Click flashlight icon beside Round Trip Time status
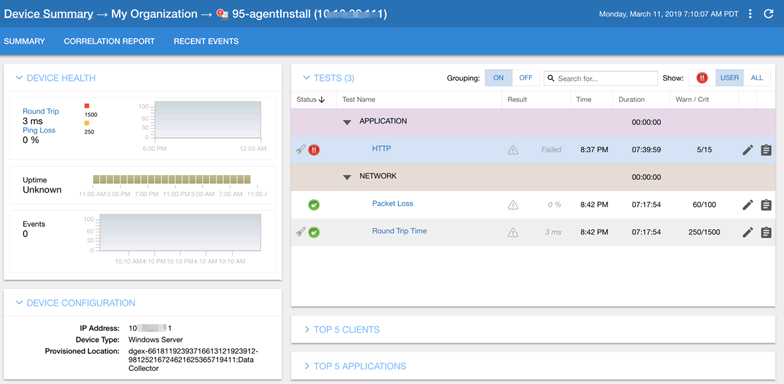This screenshot has height=384, width=784. 300,232
